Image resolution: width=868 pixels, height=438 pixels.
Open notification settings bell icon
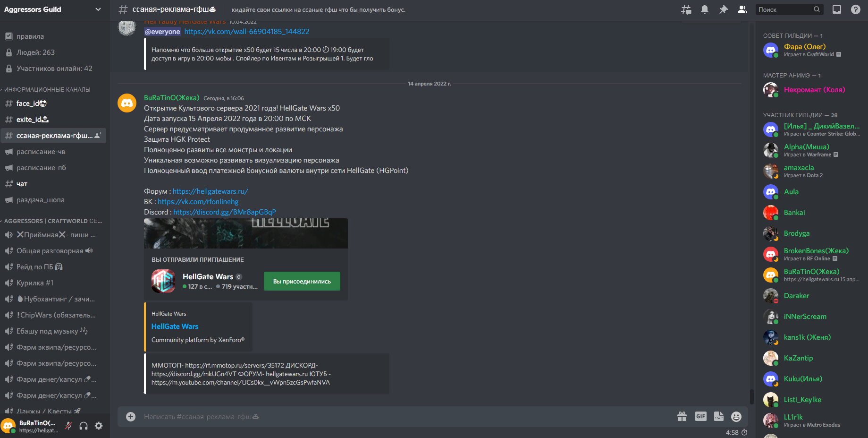pyautogui.click(x=705, y=9)
